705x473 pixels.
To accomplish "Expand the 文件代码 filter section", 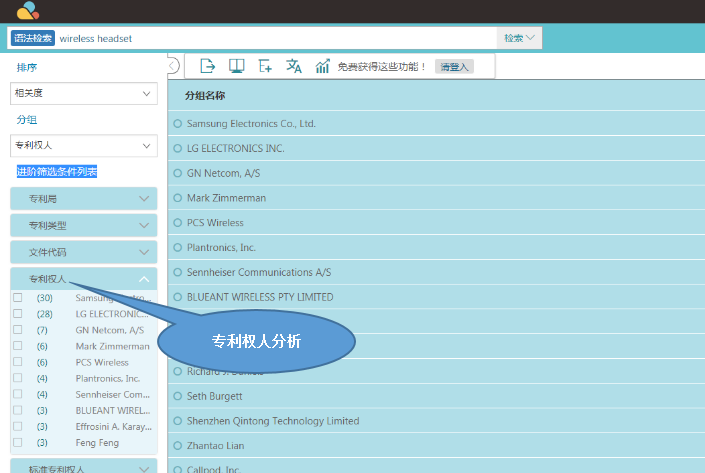I will click(x=84, y=252).
